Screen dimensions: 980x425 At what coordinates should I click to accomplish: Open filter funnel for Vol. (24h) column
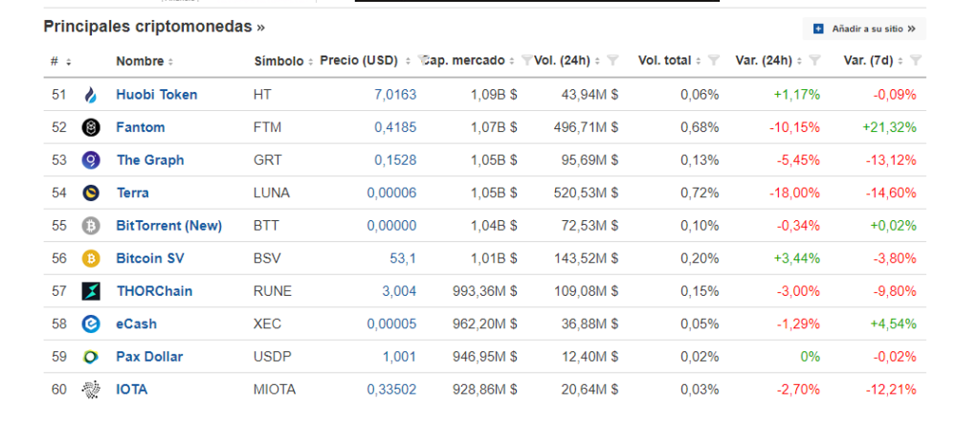coord(613,60)
